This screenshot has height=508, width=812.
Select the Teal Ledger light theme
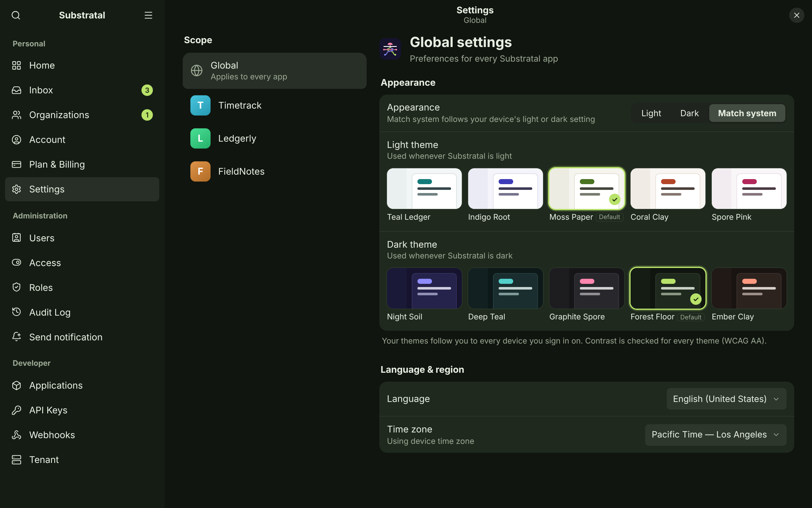[424, 189]
